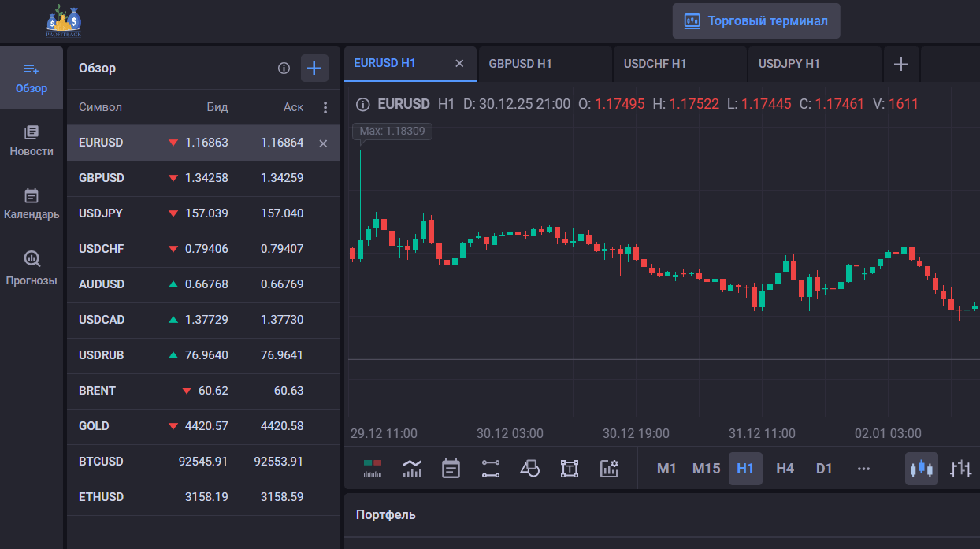980x549 pixels.
Task: Add a new symbol with plus button
Action: [x=314, y=69]
